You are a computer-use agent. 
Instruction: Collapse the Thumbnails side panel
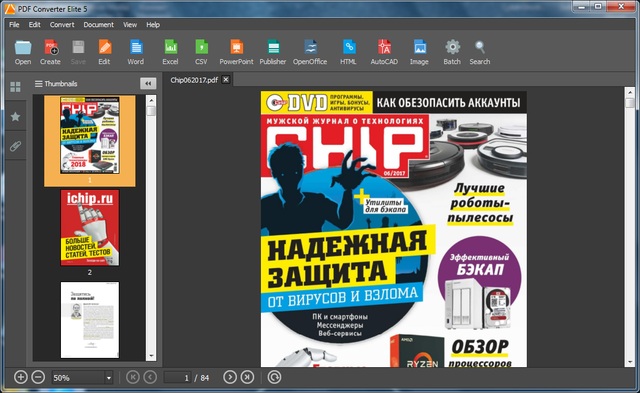tap(148, 84)
